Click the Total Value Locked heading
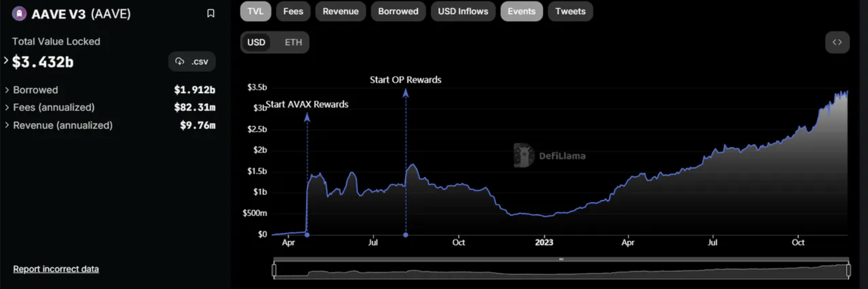The width and height of the screenshot is (868, 289). point(56,42)
